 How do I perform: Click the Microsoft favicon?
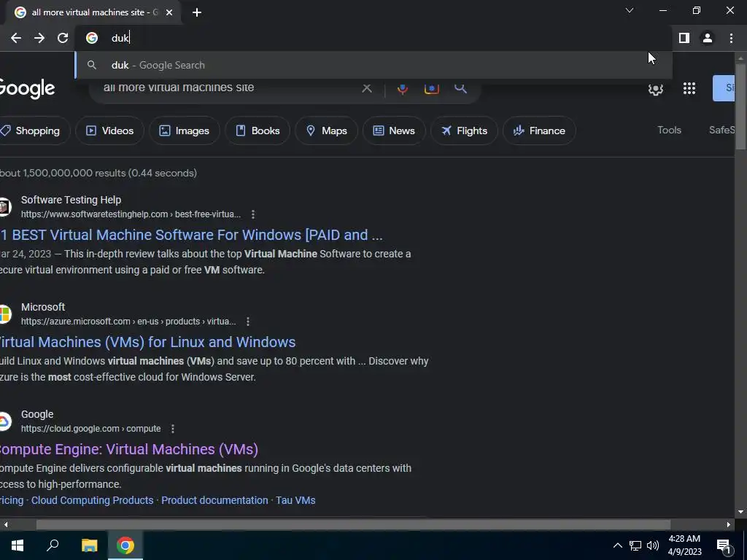click(5, 314)
